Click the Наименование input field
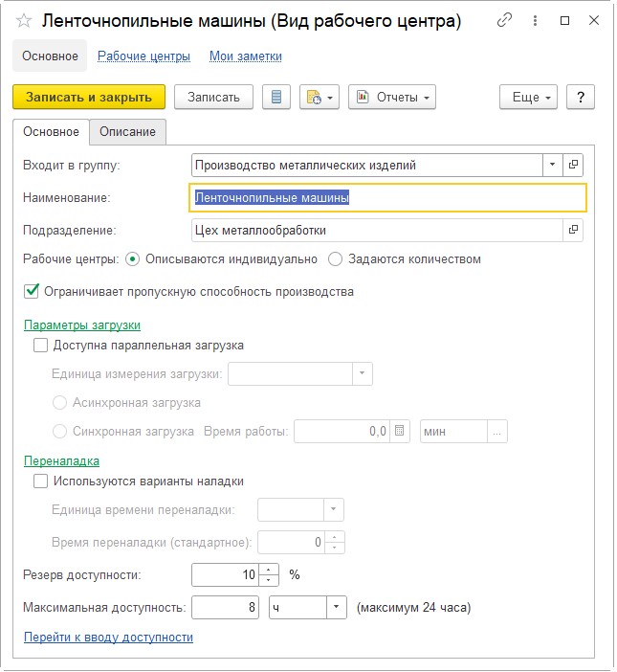 (387, 197)
